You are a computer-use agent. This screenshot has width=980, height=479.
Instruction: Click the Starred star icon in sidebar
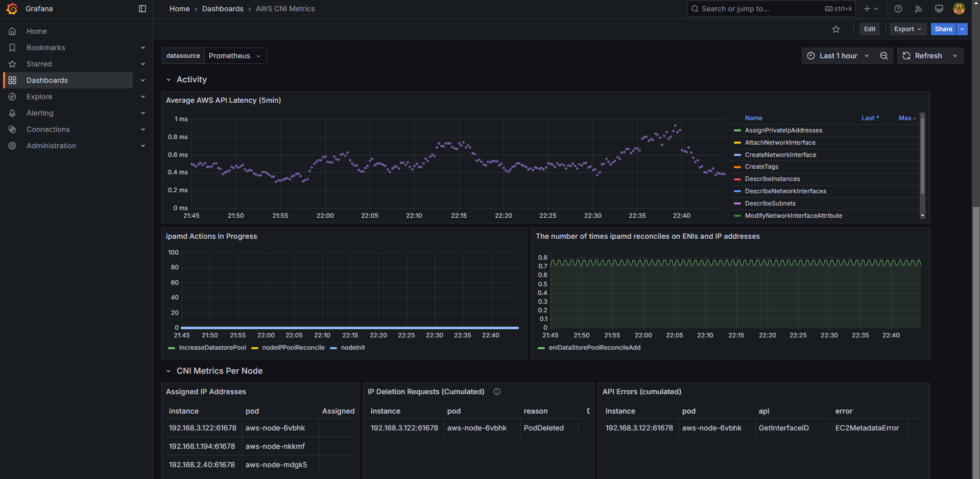coord(12,64)
